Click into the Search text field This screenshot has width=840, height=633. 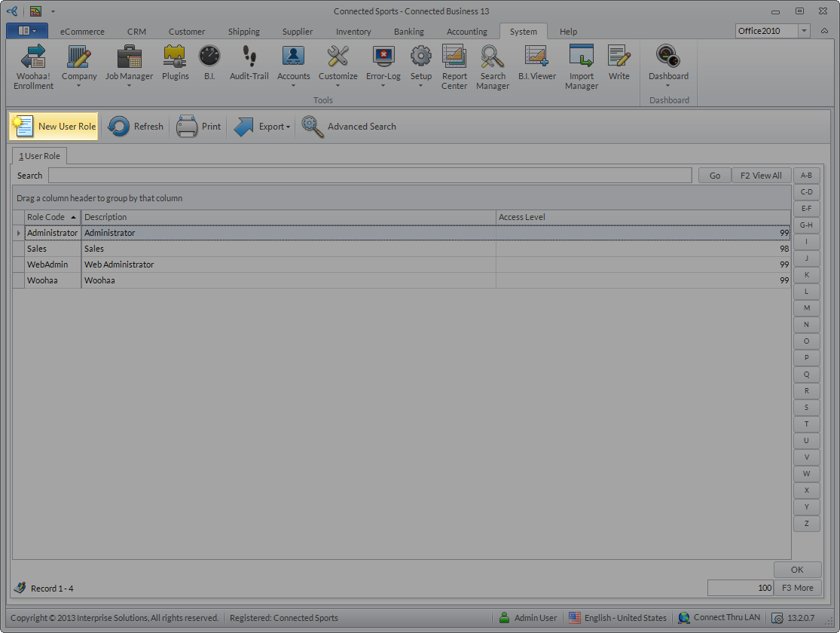(369, 176)
